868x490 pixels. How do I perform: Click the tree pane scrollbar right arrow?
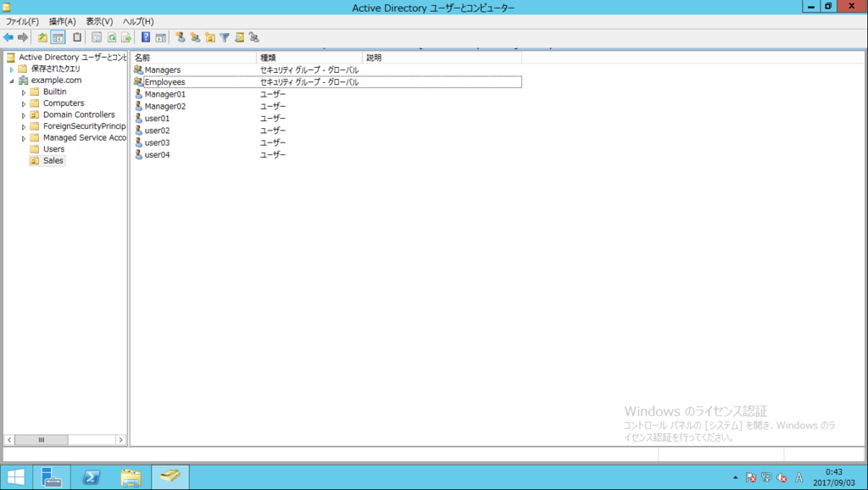[120, 440]
